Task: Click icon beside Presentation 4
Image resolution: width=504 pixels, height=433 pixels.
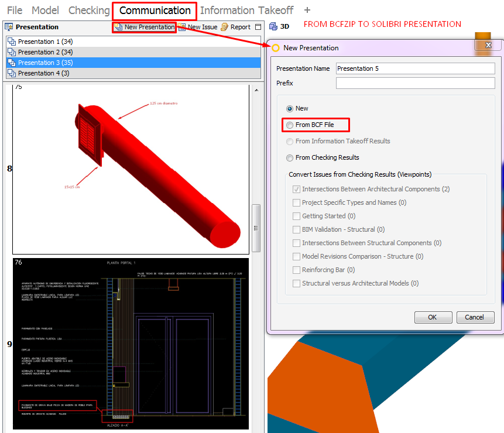Action: coord(12,73)
